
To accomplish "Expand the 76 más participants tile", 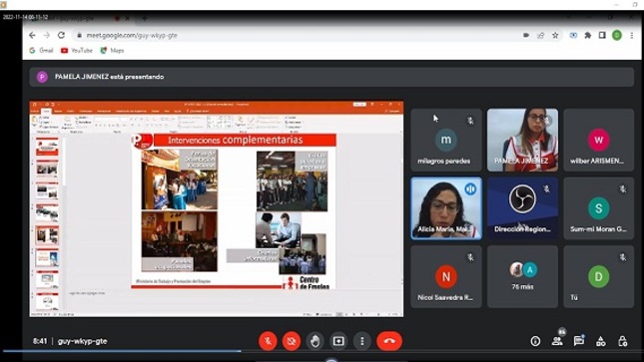I will 522,276.
